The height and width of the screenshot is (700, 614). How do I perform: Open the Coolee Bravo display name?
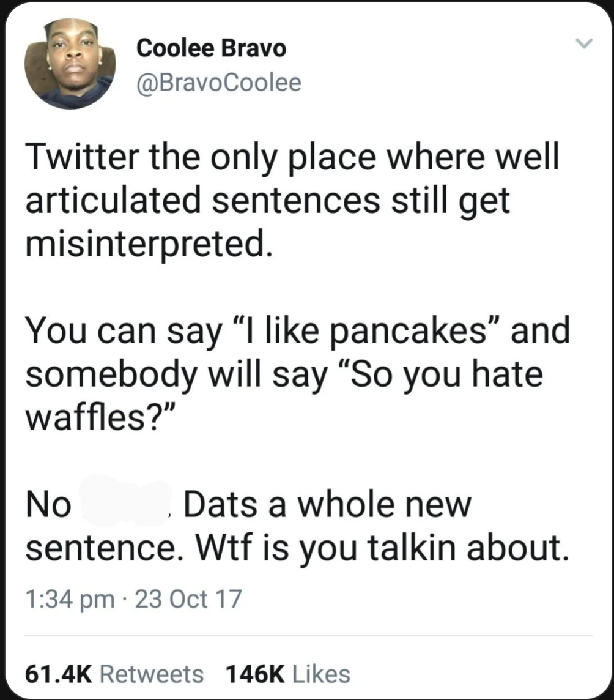click(212, 48)
